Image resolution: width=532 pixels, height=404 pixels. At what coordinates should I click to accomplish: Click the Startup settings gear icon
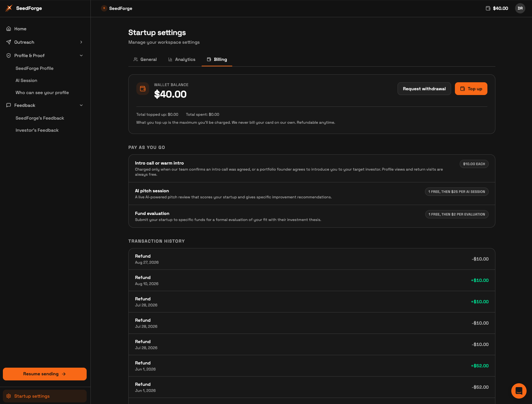(9, 396)
